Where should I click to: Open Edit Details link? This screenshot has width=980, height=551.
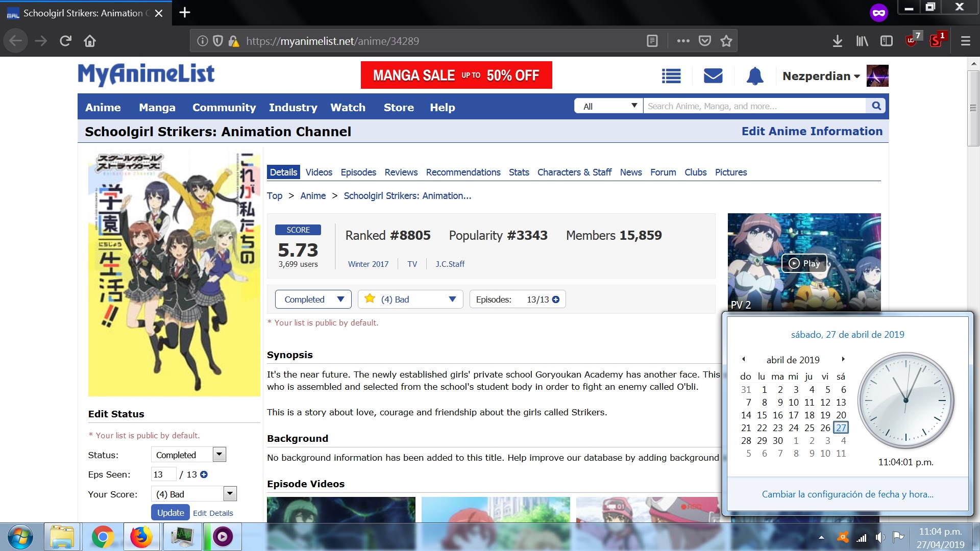tap(213, 513)
